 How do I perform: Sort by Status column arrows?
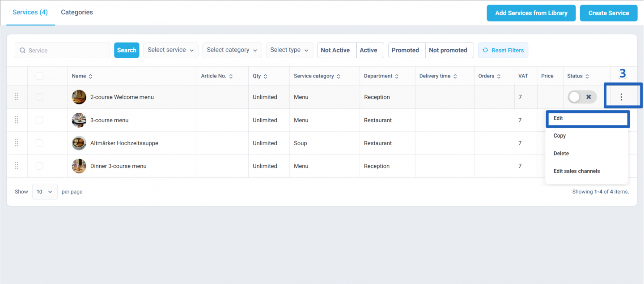[x=587, y=76]
